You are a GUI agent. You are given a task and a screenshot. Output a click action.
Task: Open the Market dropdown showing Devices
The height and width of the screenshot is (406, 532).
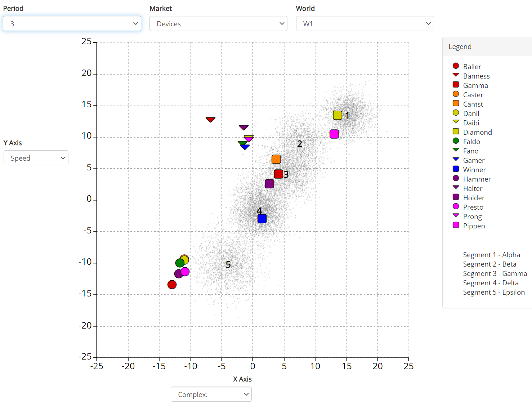click(218, 23)
